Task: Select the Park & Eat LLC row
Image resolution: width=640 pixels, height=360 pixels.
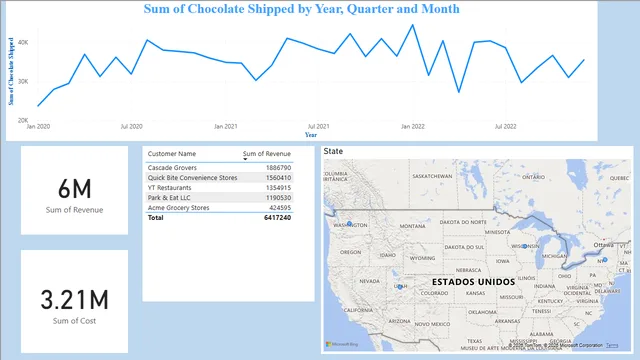Action: pos(219,198)
